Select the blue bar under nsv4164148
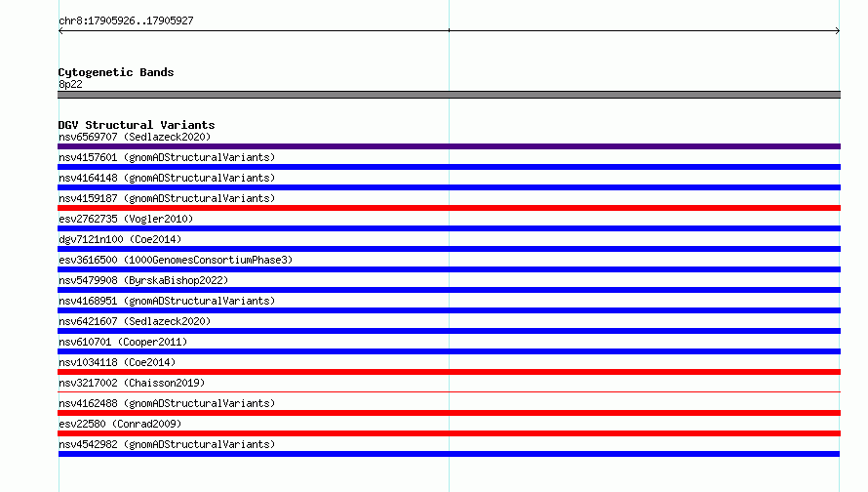The width and height of the screenshot is (868, 492). (x=449, y=187)
